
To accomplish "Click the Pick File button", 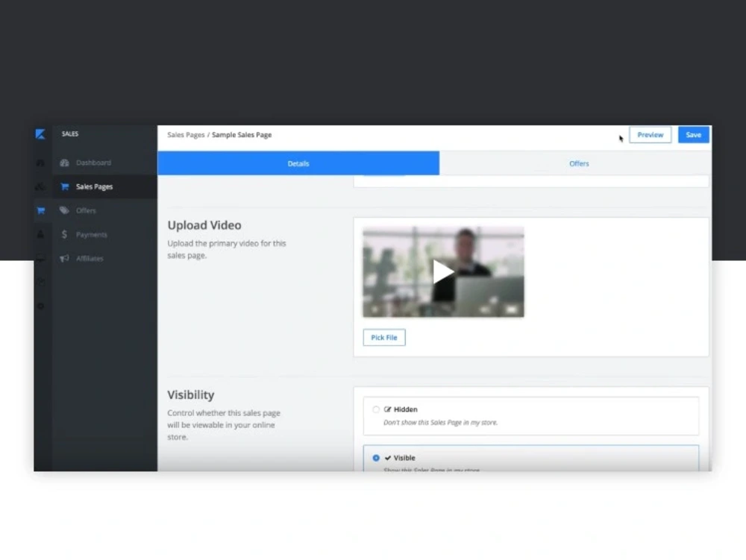I will tap(384, 338).
